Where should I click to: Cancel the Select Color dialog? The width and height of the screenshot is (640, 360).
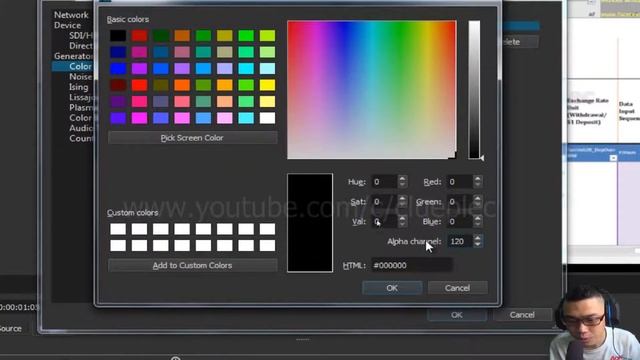457,288
